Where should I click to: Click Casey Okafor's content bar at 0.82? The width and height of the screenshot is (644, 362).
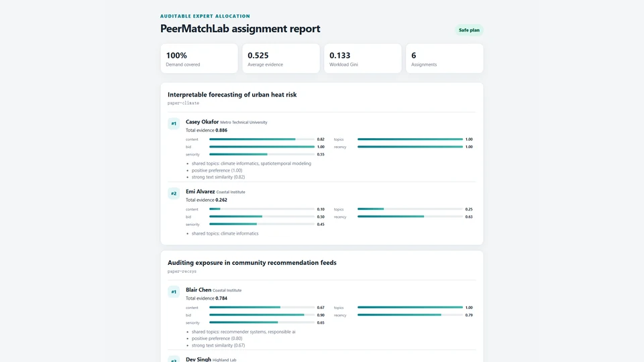tap(262, 139)
